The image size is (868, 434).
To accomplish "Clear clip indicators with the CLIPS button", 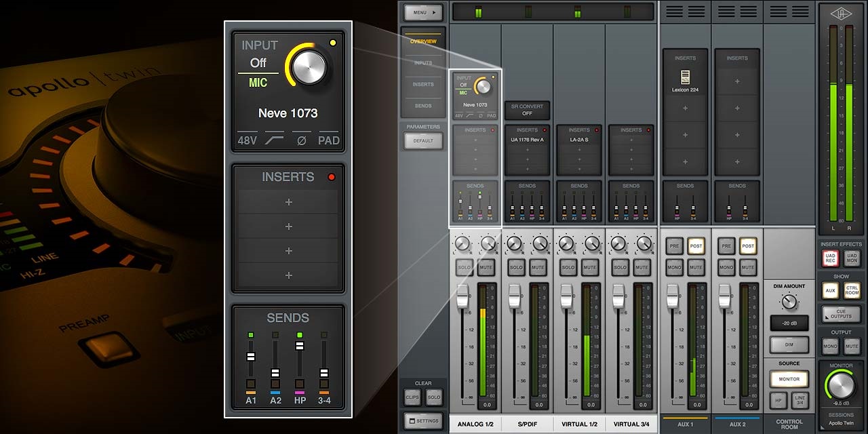I will pyautogui.click(x=412, y=398).
